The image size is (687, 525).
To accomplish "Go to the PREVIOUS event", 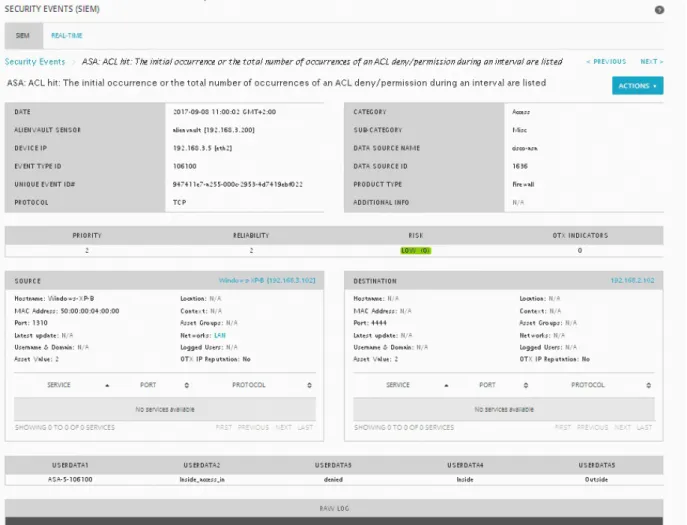I will tap(606, 62).
